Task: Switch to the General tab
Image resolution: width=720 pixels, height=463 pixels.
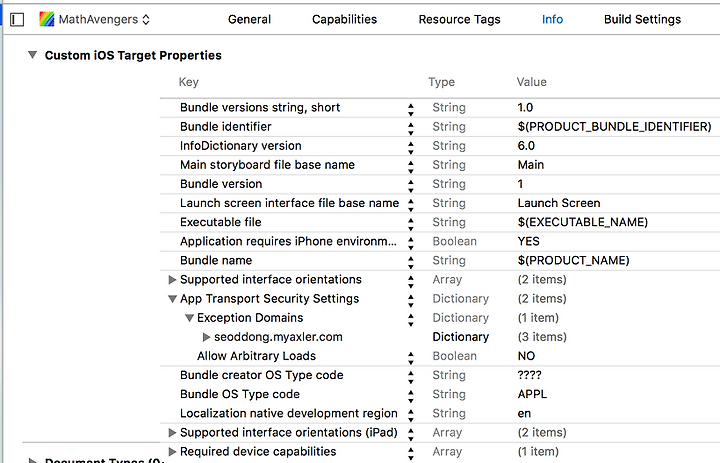Action: coord(249,19)
